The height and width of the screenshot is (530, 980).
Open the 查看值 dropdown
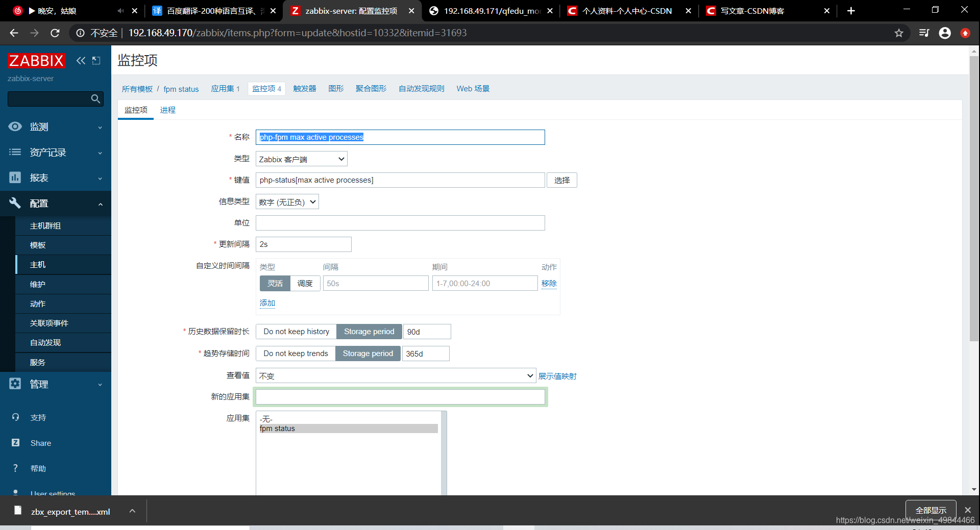(x=396, y=376)
